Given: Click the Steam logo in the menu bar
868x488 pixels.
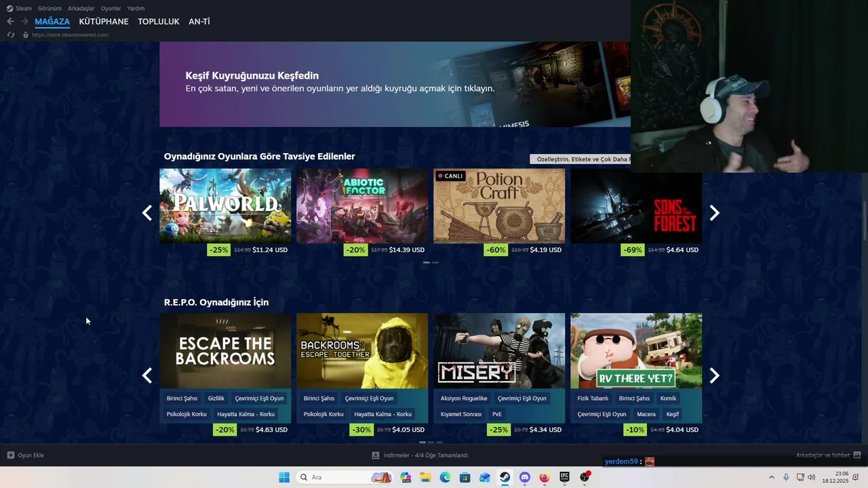Looking at the screenshot, I should pos(9,8).
